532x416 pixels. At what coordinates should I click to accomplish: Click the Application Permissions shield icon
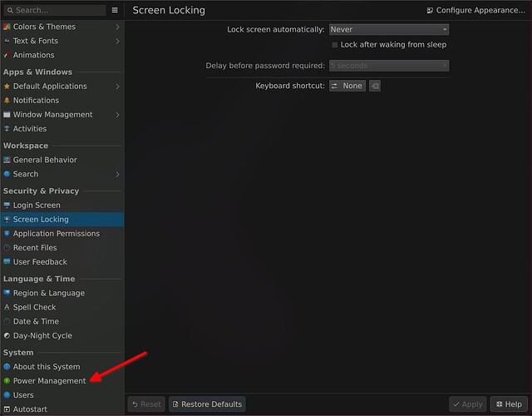7,234
